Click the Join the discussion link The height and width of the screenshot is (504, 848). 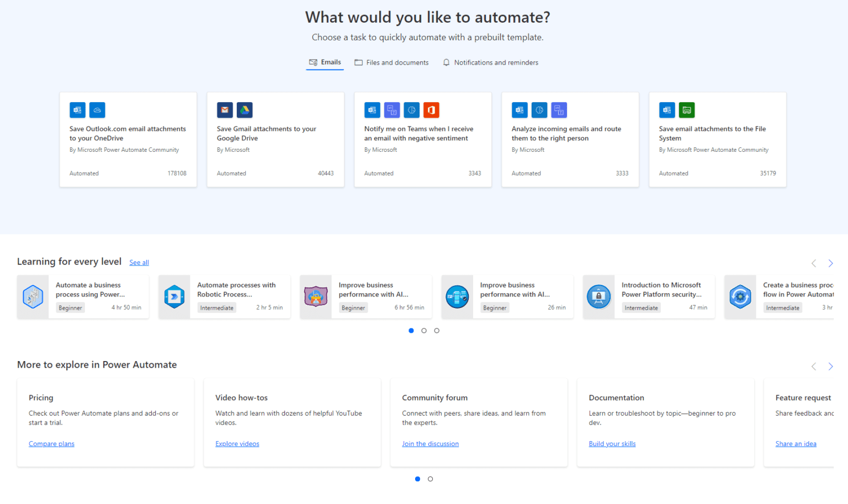(x=430, y=443)
